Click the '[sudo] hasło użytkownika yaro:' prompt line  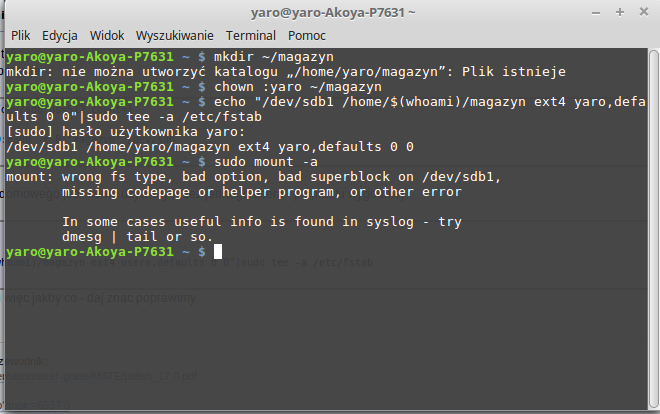point(125,132)
